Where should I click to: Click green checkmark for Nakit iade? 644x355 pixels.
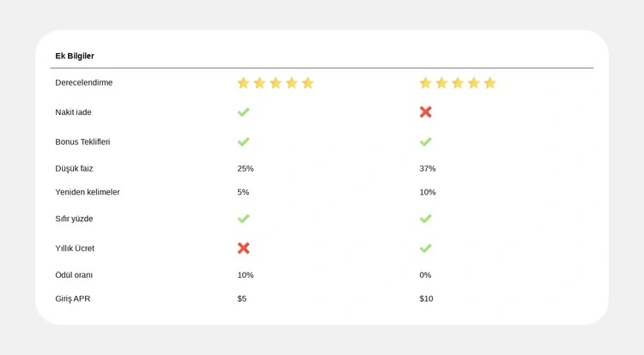(244, 112)
